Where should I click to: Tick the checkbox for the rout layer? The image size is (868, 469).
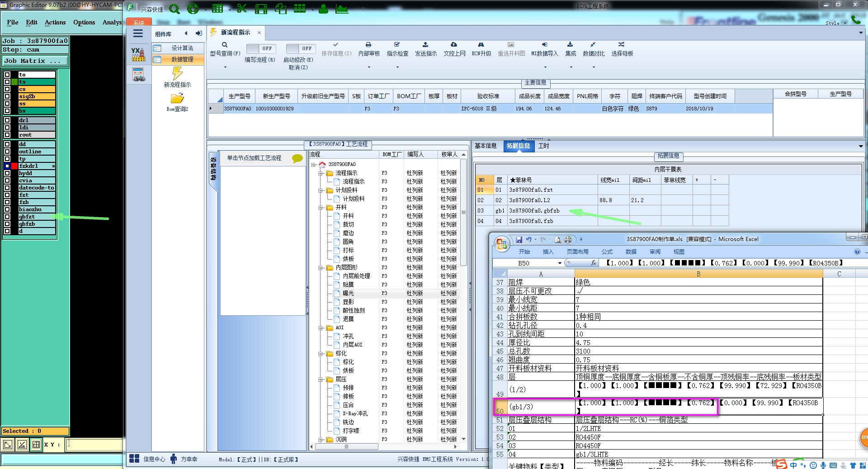7,135
